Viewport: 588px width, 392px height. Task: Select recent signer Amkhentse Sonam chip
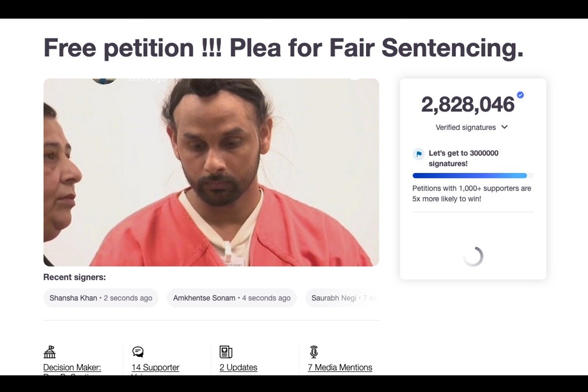coord(232,298)
